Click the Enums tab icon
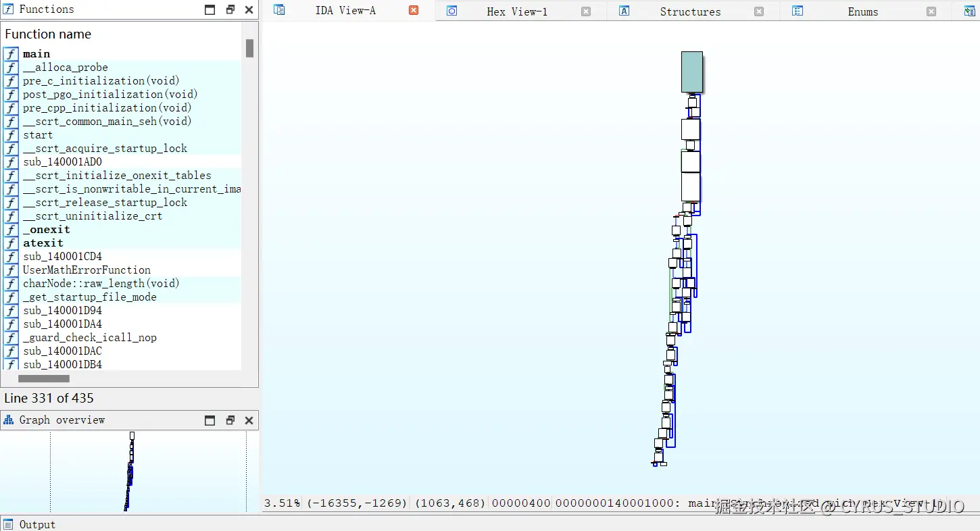Screen dimensions: 980x531 click(798, 11)
